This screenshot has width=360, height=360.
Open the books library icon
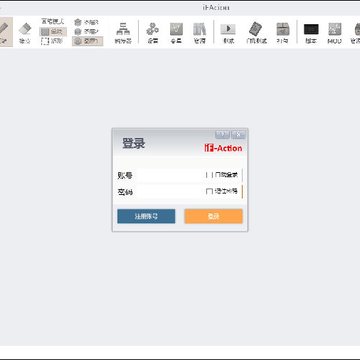tap(199, 33)
